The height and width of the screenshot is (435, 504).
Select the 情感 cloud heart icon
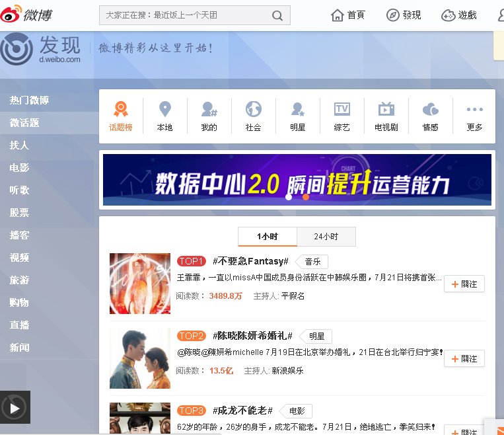coord(431,109)
